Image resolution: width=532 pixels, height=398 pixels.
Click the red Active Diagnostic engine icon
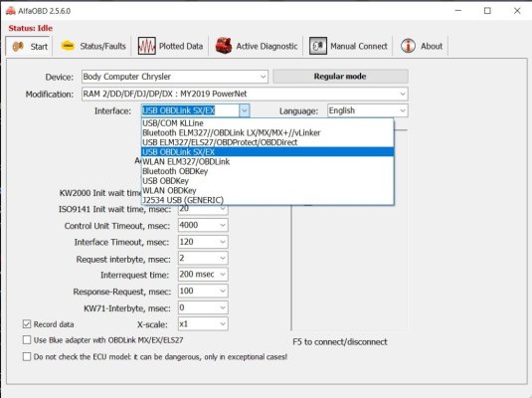224,46
